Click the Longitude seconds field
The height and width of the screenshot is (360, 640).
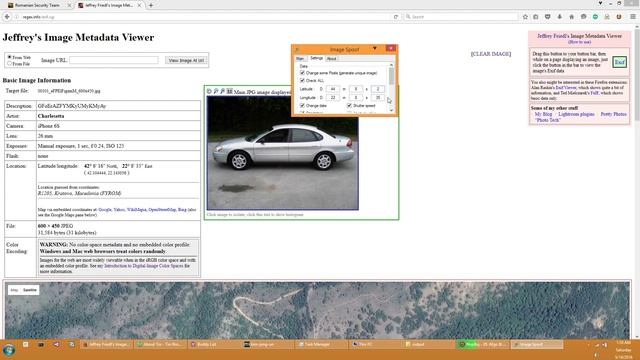pos(378,98)
